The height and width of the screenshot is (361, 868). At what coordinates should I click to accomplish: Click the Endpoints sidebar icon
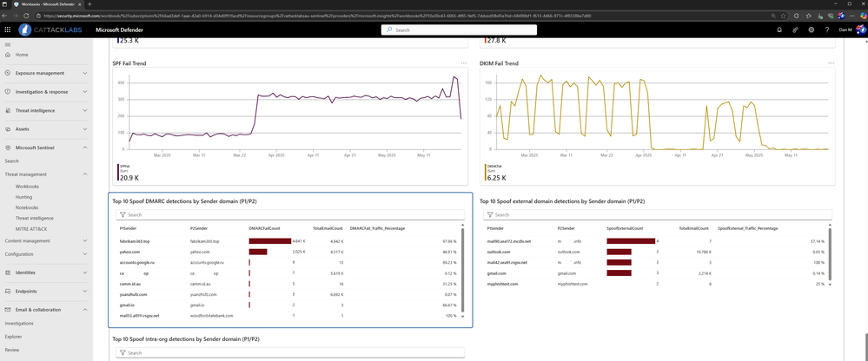8,291
